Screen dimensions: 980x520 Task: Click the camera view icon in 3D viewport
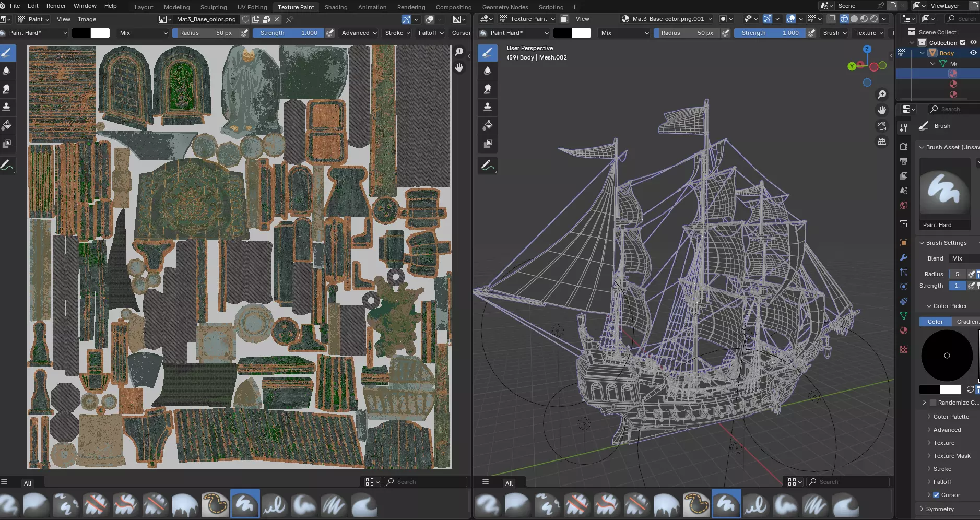pyautogui.click(x=882, y=126)
